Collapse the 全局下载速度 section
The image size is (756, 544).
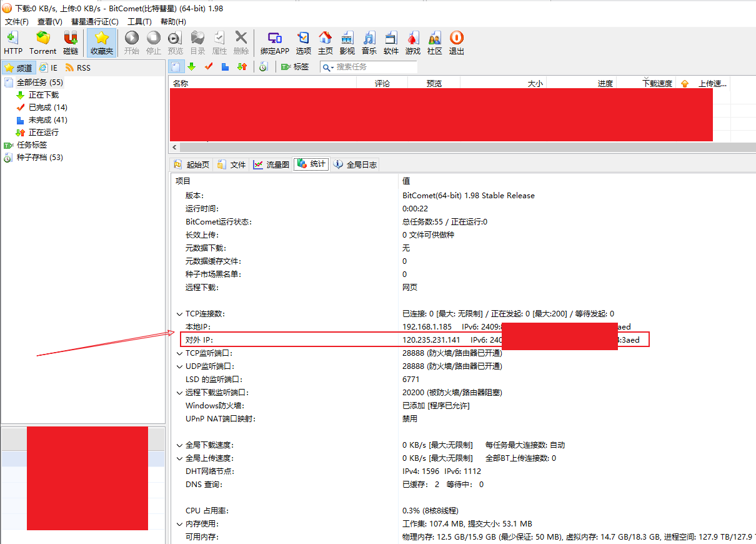pyautogui.click(x=179, y=445)
